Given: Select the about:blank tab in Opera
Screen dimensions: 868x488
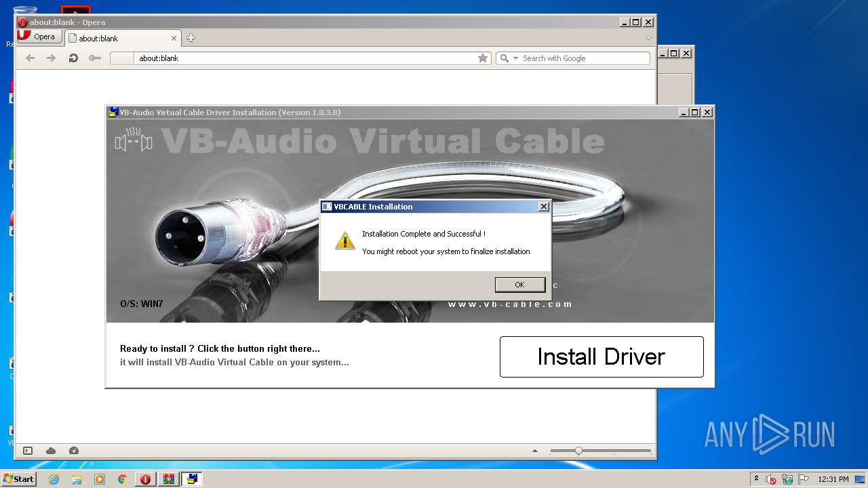Looking at the screenshot, I should coord(121,39).
